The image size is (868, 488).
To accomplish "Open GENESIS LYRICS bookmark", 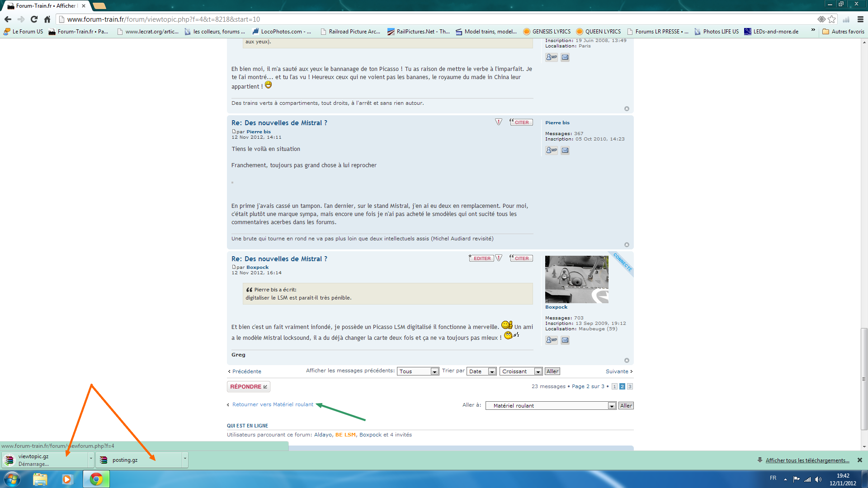I will click(547, 32).
